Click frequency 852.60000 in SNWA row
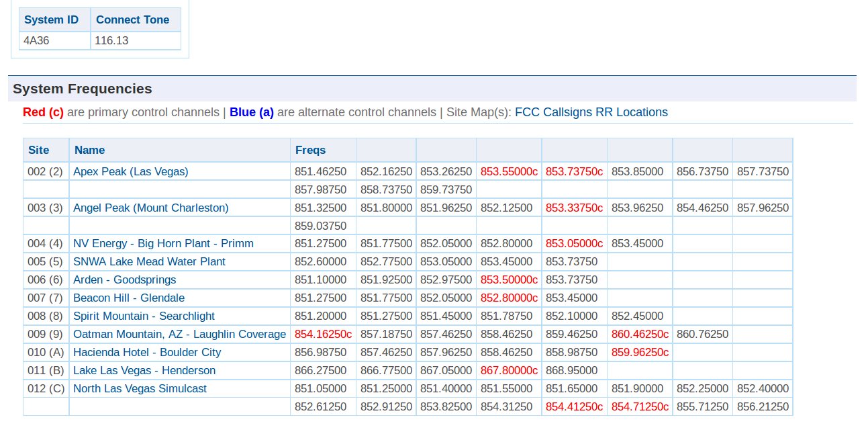The height and width of the screenshot is (434, 868). coord(321,261)
